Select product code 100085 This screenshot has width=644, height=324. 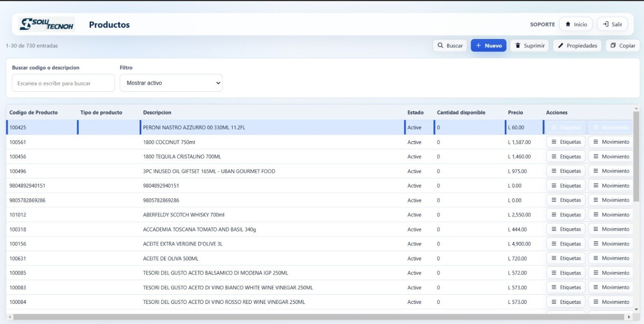18,273
